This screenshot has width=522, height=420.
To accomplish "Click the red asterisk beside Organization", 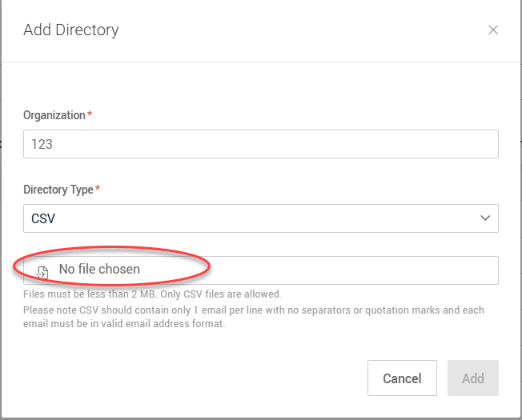I will click(90, 115).
